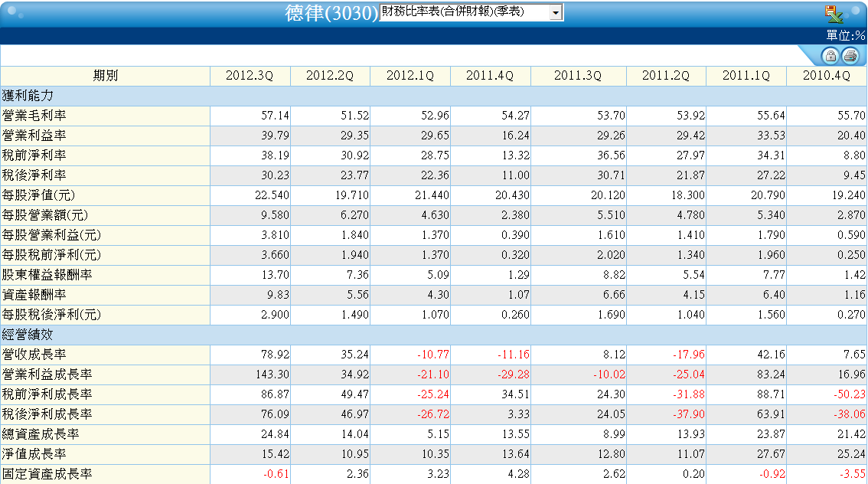
Task: Click the 獲利能力 section row
Action: (433, 96)
